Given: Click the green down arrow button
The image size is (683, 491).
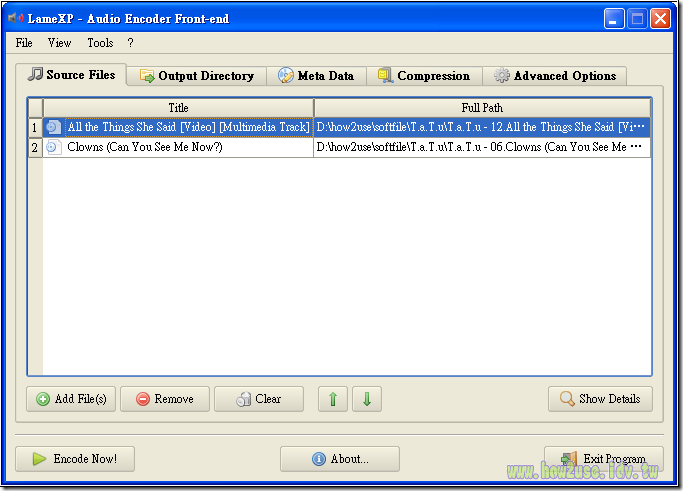Looking at the screenshot, I should pos(367,399).
